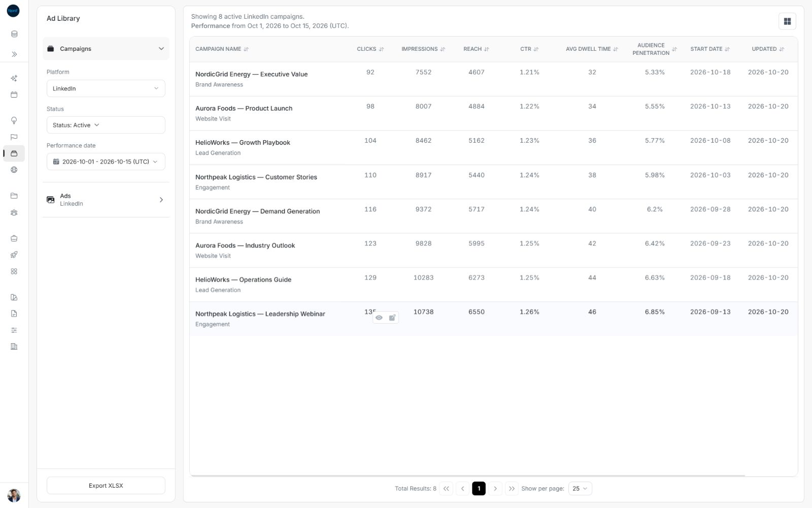
Task: Open the Performance date range picker
Action: pyautogui.click(x=106, y=162)
